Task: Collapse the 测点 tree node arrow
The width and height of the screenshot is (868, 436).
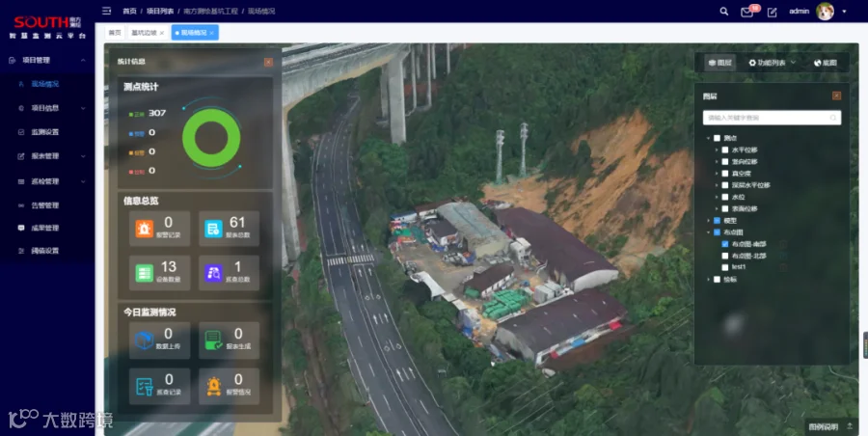Action: click(708, 138)
